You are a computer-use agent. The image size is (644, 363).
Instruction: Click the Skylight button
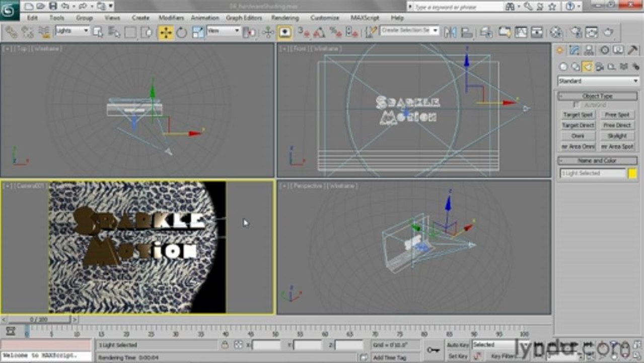click(x=617, y=136)
